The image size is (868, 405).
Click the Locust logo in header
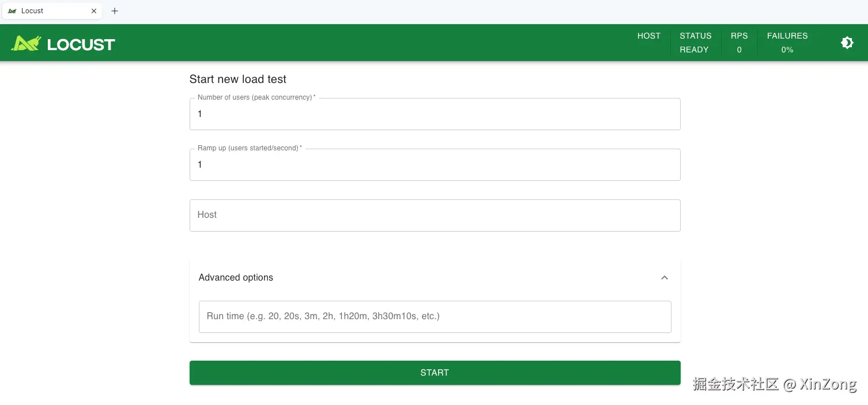(x=63, y=43)
